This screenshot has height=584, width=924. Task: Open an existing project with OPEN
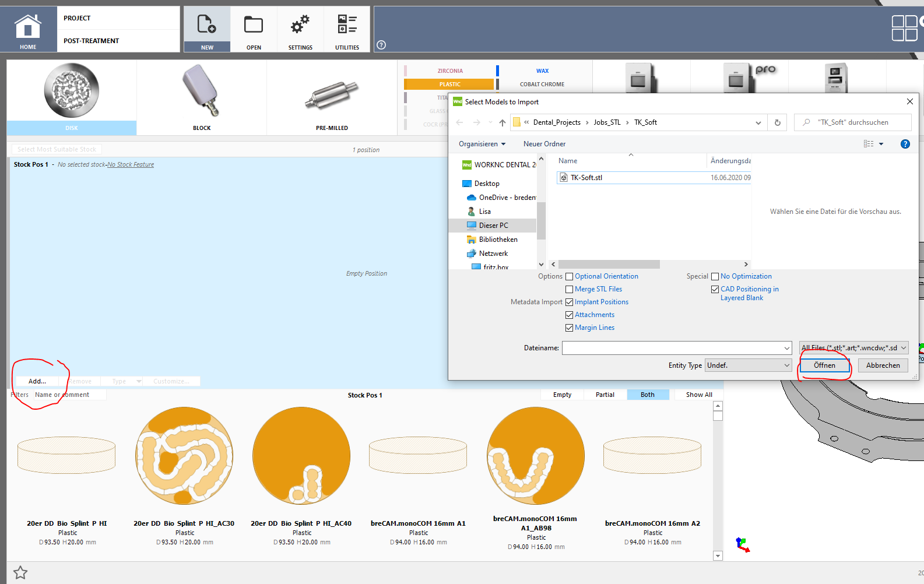tap(254, 30)
